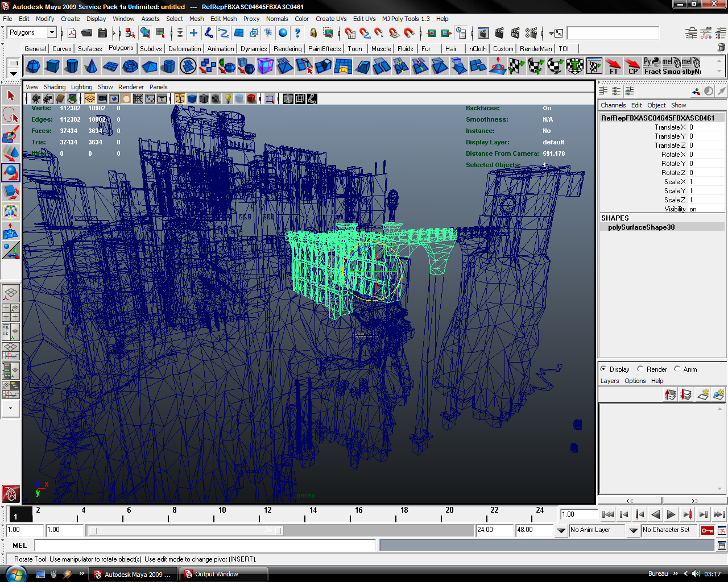728x582 pixels.
Task: Toggle isolate select in viewport toolbar
Action: click(270, 99)
